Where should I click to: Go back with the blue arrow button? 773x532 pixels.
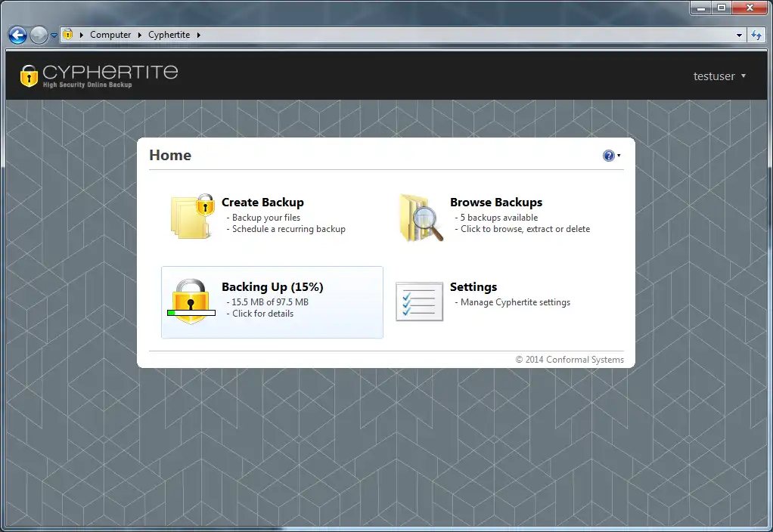click(x=17, y=35)
